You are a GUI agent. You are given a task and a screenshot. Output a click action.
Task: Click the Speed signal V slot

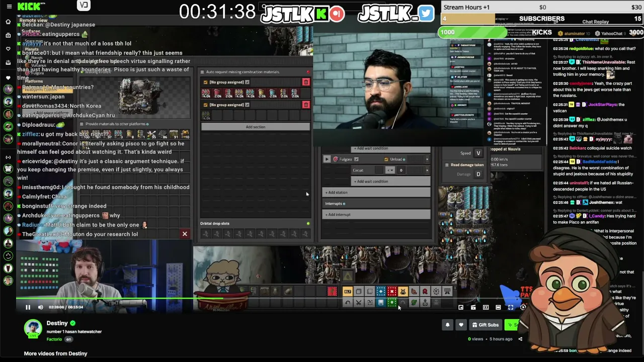click(x=478, y=153)
